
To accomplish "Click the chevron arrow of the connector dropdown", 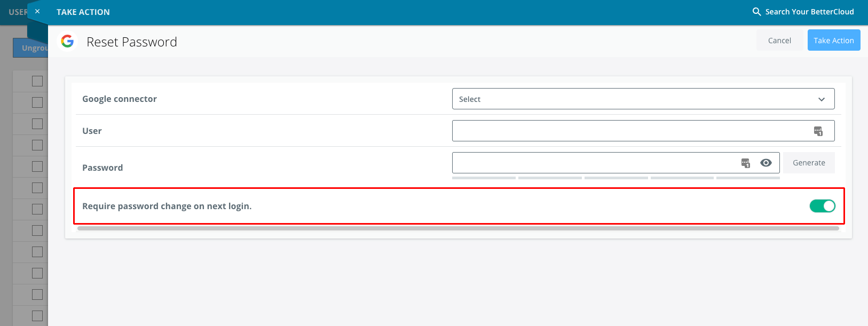I will (x=822, y=99).
